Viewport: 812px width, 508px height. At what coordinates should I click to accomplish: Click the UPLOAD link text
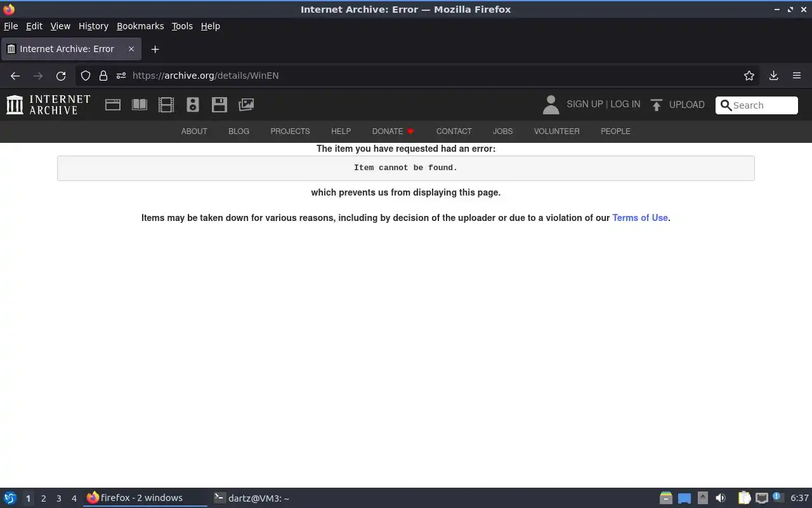pos(687,105)
